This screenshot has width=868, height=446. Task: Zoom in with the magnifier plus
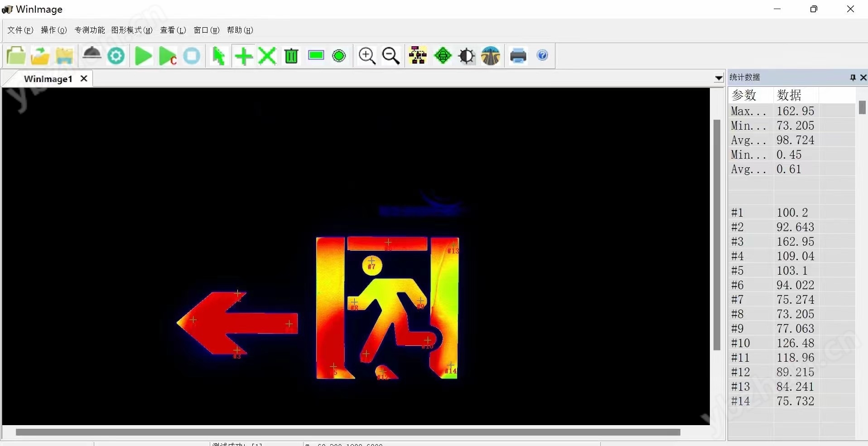367,56
